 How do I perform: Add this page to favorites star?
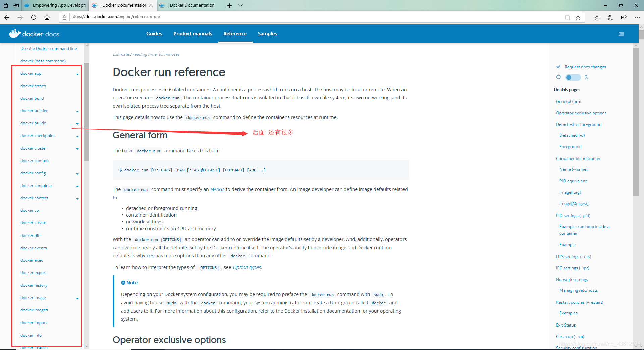(578, 17)
